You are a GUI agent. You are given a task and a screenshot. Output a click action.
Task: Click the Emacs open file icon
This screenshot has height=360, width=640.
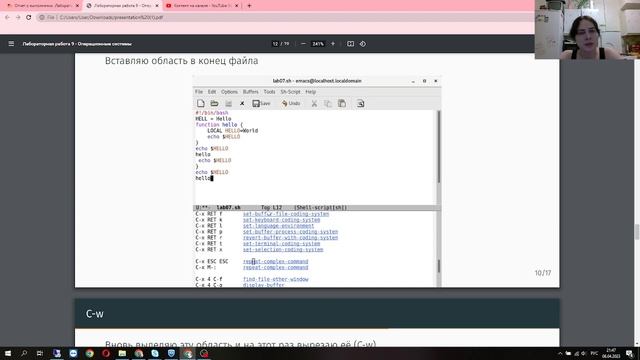[214, 103]
